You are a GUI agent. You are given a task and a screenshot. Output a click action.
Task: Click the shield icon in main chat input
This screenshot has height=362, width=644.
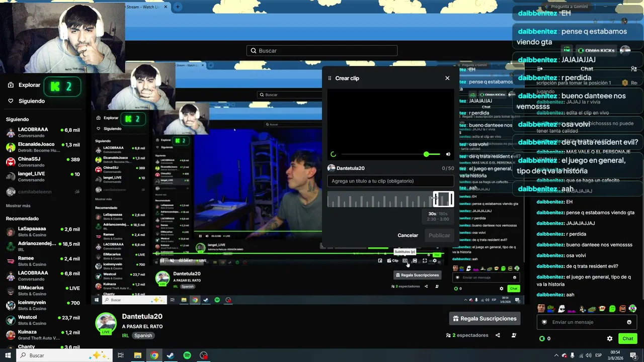click(544, 322)
